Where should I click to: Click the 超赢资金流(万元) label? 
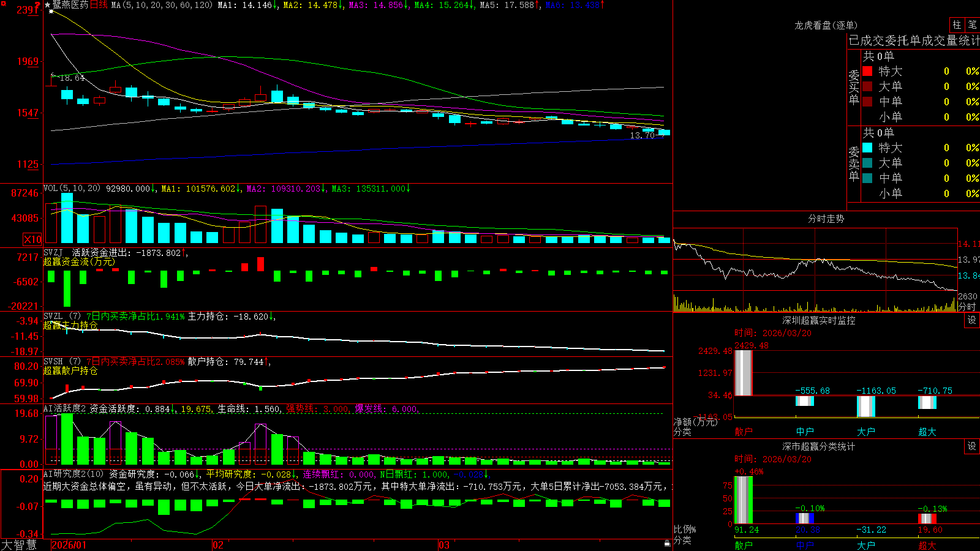(x=79, y=261)
